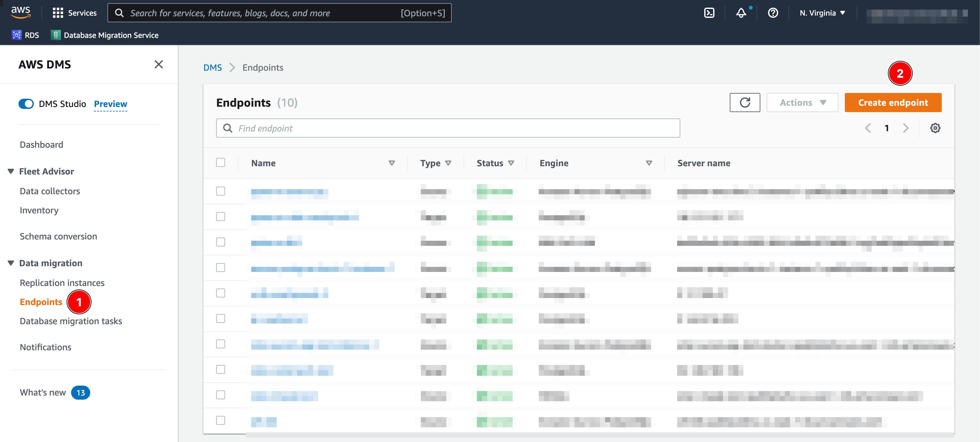Viewport: 980px width, 442px height.
Task: Open the RDS shortcut in favorites bar
Action: pos(26,35)
